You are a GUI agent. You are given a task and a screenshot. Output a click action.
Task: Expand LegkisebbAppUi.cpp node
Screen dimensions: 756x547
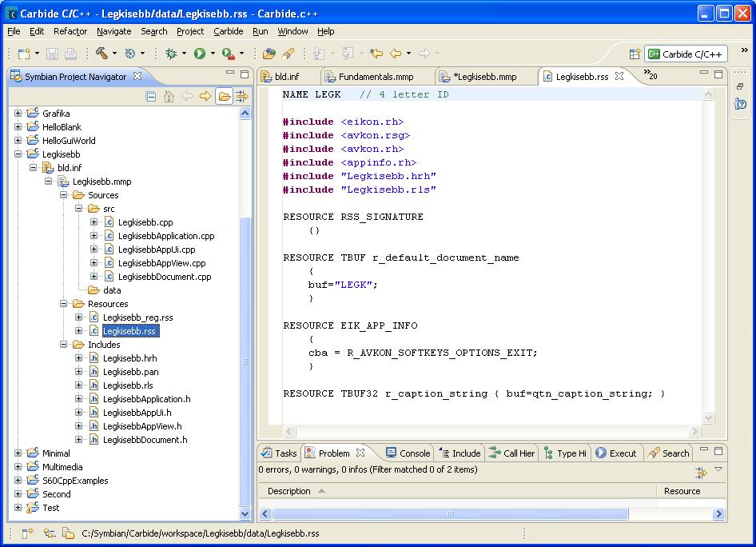coord(94,250)
